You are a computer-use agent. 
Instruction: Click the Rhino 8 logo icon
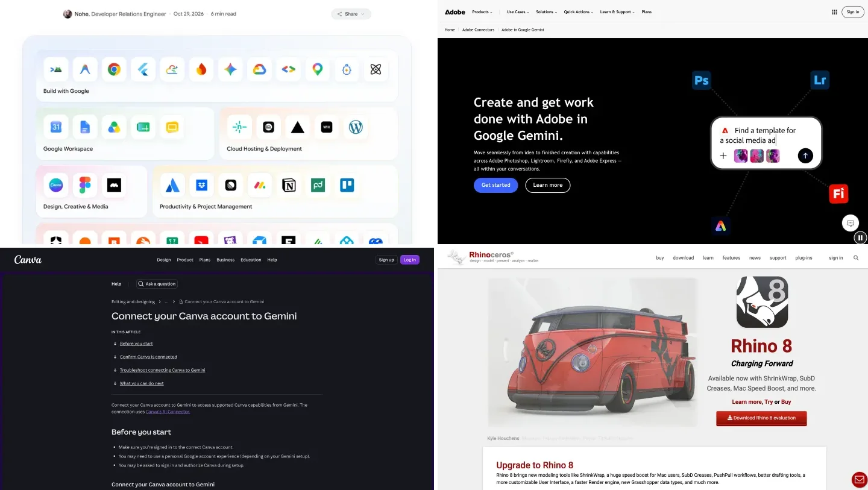tap(762, 302)
